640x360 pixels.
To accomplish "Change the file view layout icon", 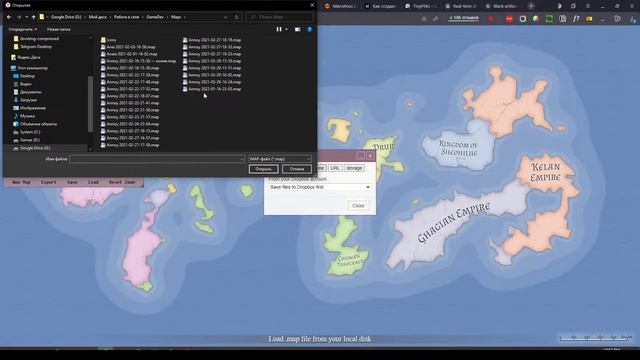I will 279,29.
